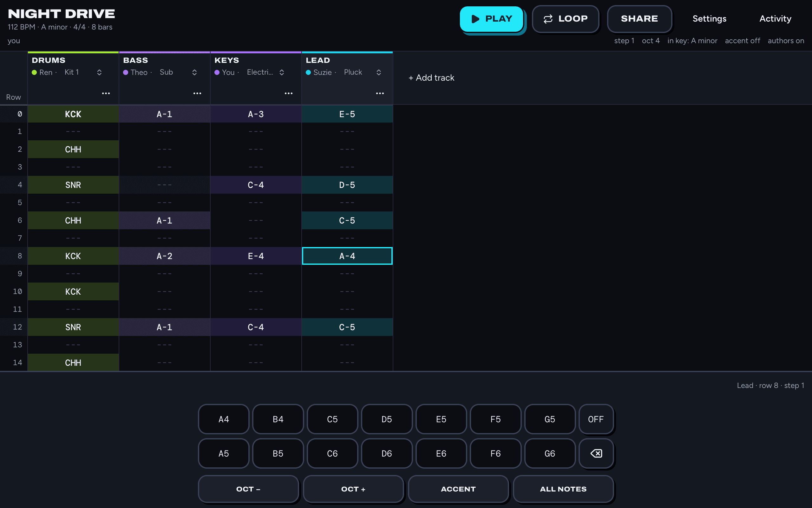Image resolution: width=812 pixels, height=508 pixels.
Task: Open the Activity panel
Action: tap(775, 19)
